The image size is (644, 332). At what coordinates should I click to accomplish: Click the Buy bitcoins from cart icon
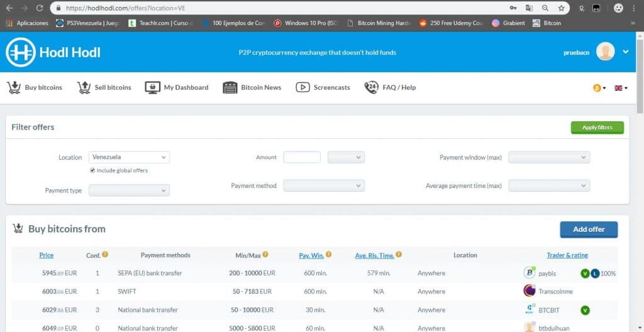(18, 228)
